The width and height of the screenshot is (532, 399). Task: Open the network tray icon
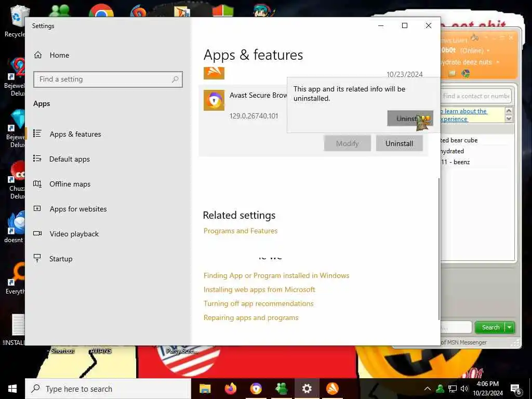pos(453,389)
